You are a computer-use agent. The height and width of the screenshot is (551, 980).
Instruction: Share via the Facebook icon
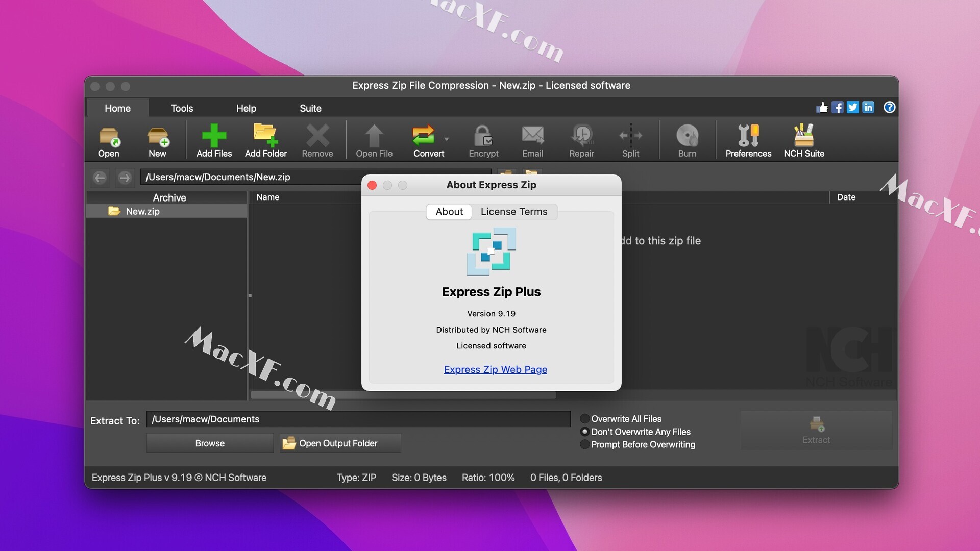837,107
